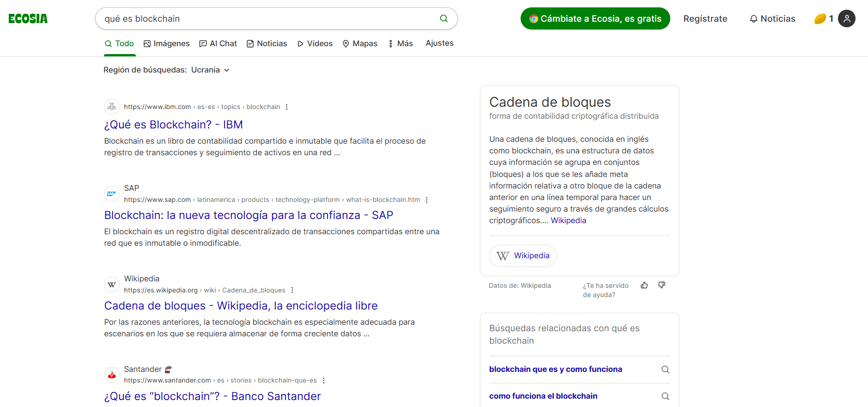Click the www.ibm.com URL breadcrumb
Screen dimensions: 868x407
202,107
